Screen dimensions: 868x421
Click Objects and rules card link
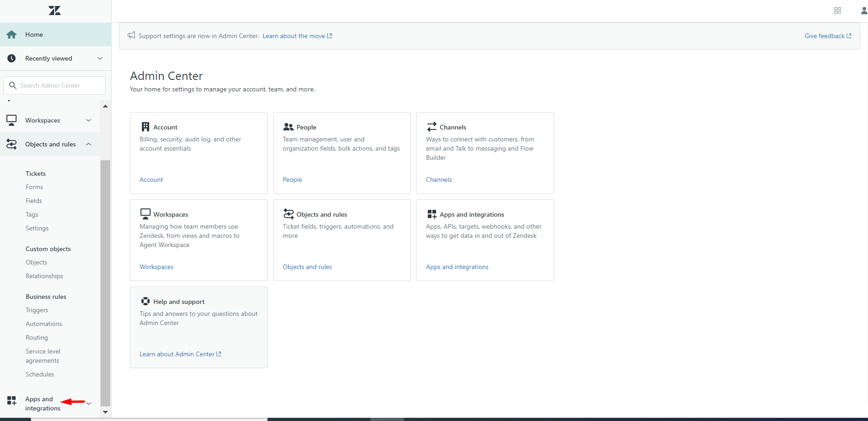tap(308, 267)
